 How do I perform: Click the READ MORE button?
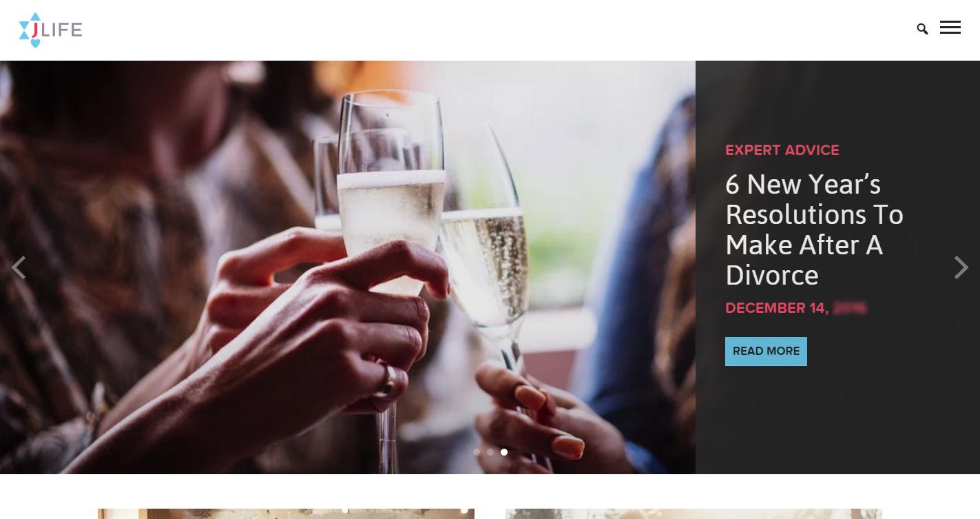click(x=766, y=352)
